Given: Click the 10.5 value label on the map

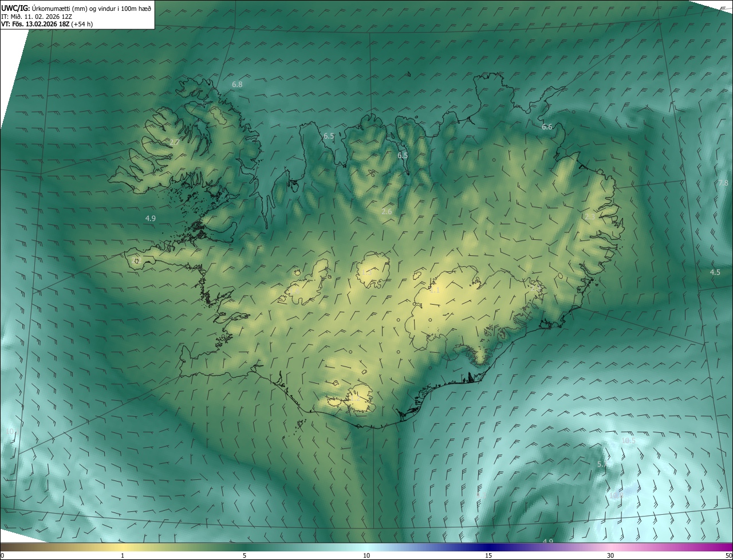Looking at the screenshot, I should click(x=628, y=440).
